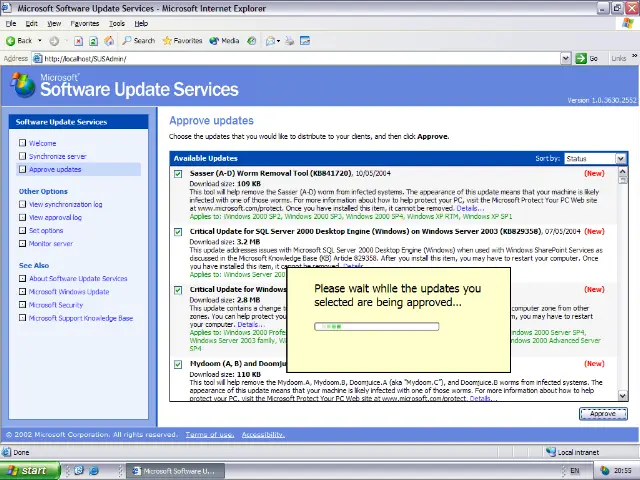The image size is (640, 480).
Task: Open the Terms of use footer link
Action: click(x=210, y=435)
